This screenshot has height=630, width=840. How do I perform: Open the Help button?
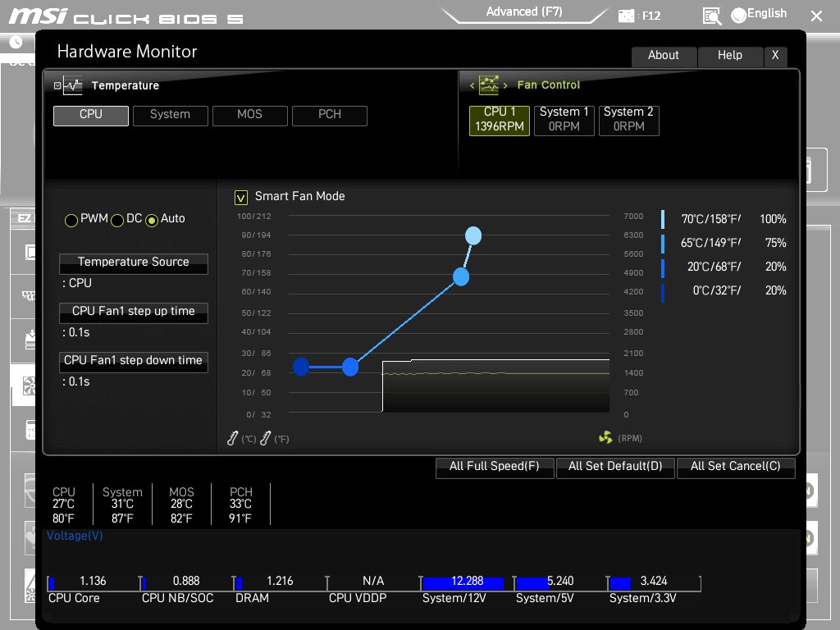(729, 56)
